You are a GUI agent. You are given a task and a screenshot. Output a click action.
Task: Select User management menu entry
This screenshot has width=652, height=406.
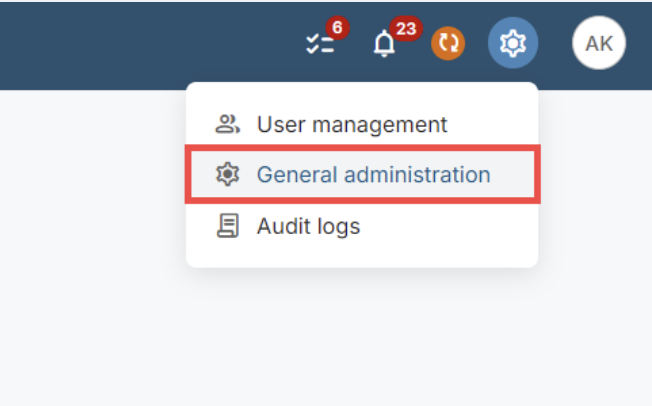point(362,124)
